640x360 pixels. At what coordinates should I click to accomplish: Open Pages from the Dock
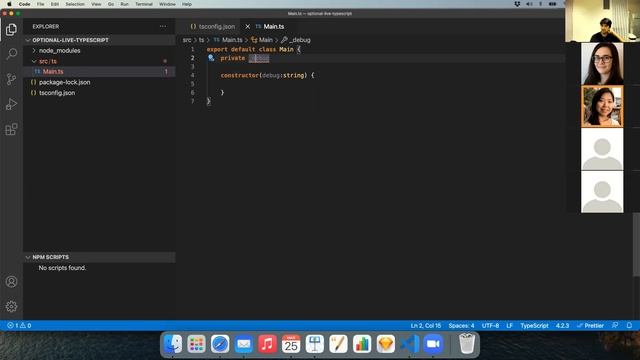(x=338, y=344)
